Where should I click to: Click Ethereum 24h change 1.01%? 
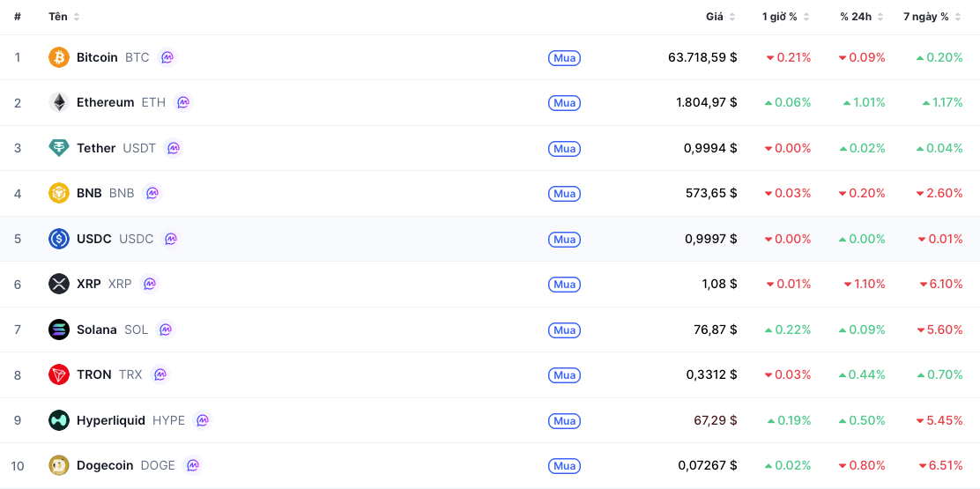point(864,102)
